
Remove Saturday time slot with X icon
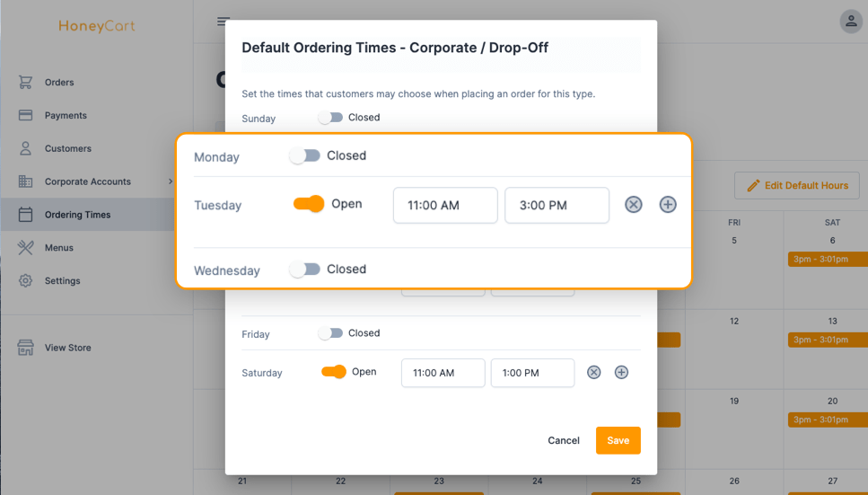tap(593, 372)
